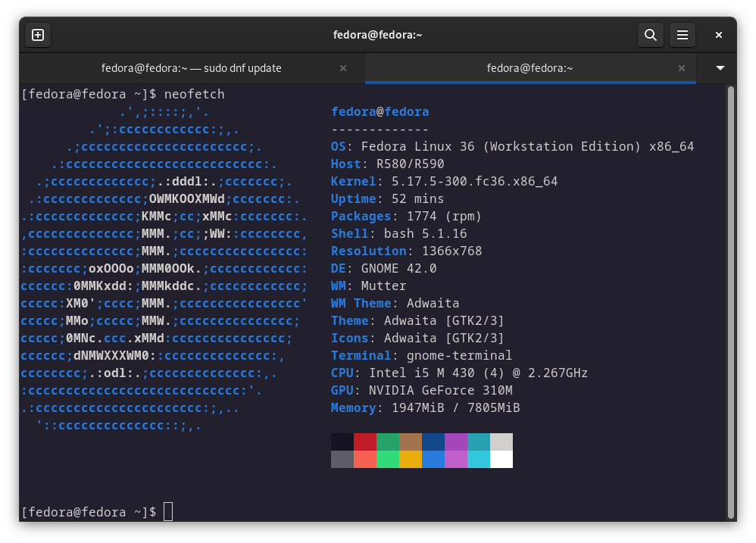Expand the tab list dropdown arrow

(x=720, y=68)
